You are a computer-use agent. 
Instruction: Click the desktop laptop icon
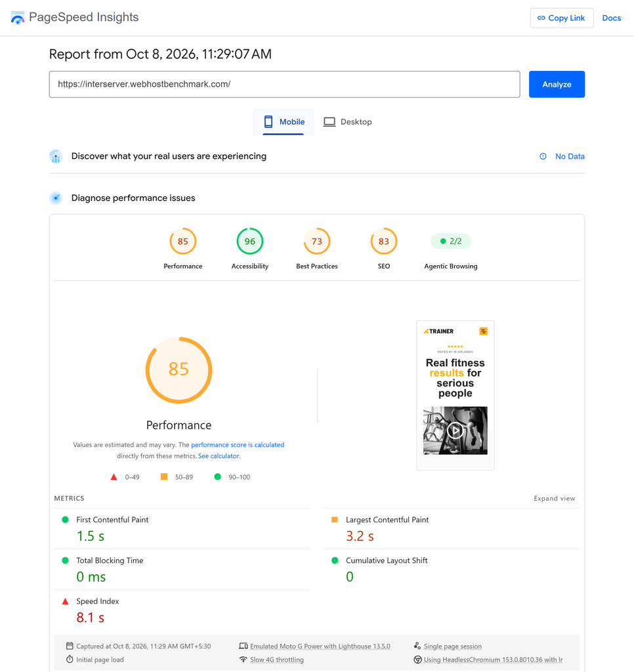tap(329, 121)
